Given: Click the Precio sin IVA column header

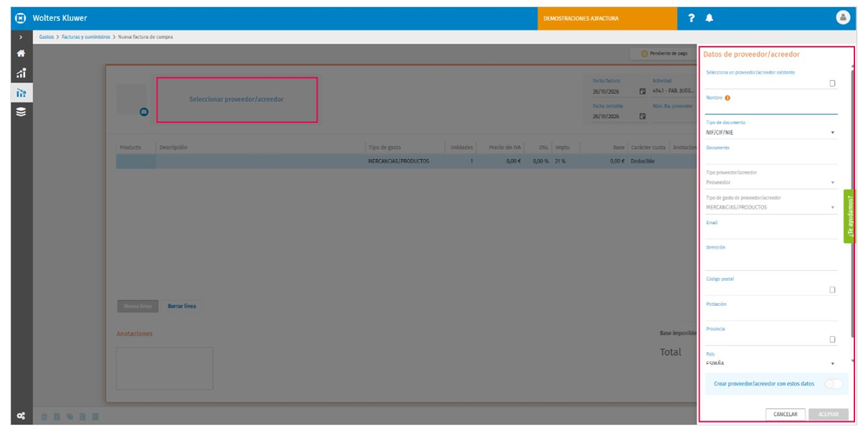Looking at the screenshot, I should 505,148.
